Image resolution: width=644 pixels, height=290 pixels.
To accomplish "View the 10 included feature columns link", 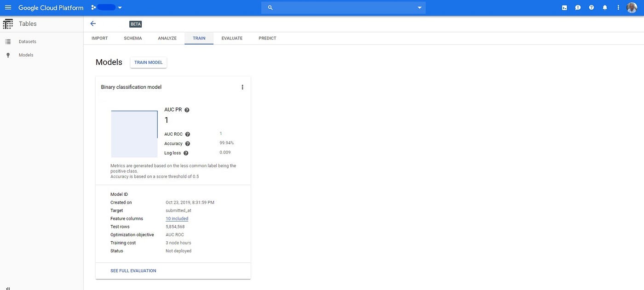I will point(177,218).
